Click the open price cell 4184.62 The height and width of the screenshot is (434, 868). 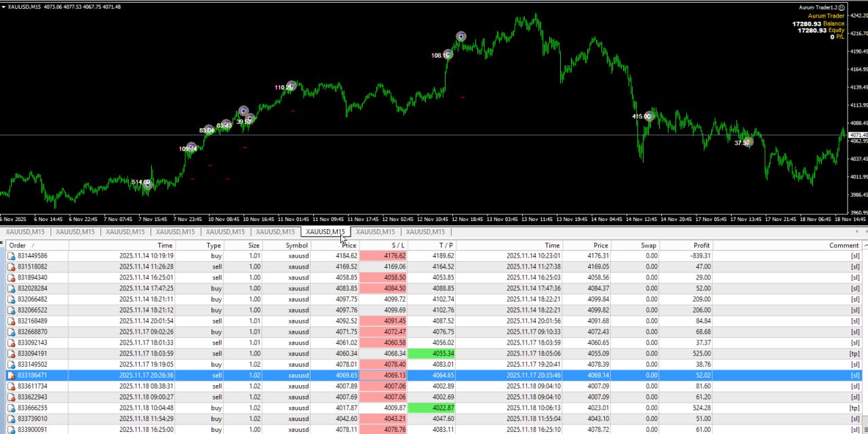coord(345,256)
